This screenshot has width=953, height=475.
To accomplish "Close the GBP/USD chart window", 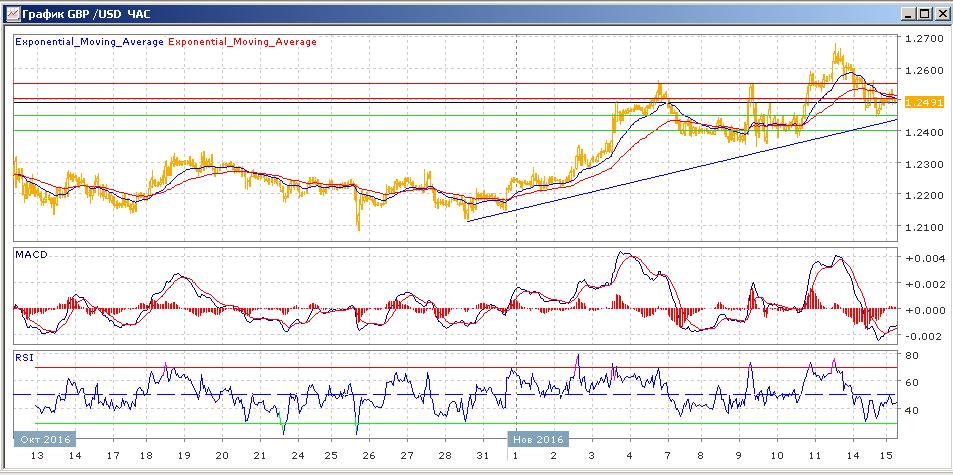I will tap(941, 13).
